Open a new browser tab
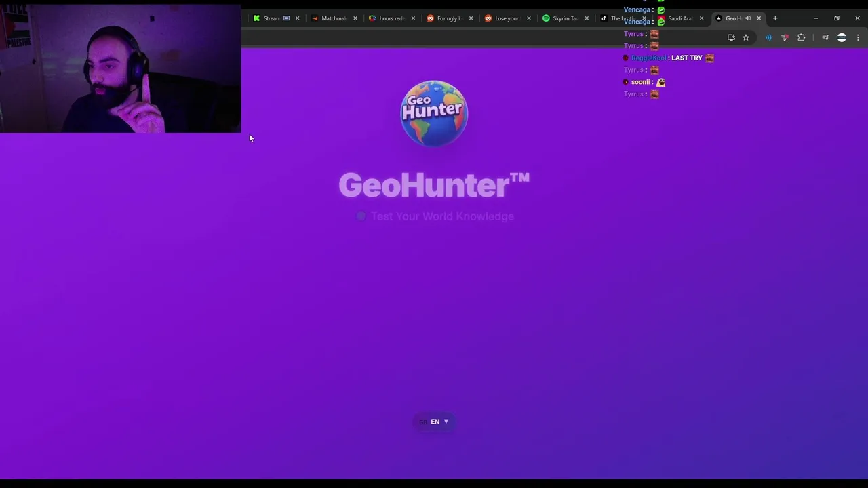This screenshot has height=488, width=868. coord(775,18)
